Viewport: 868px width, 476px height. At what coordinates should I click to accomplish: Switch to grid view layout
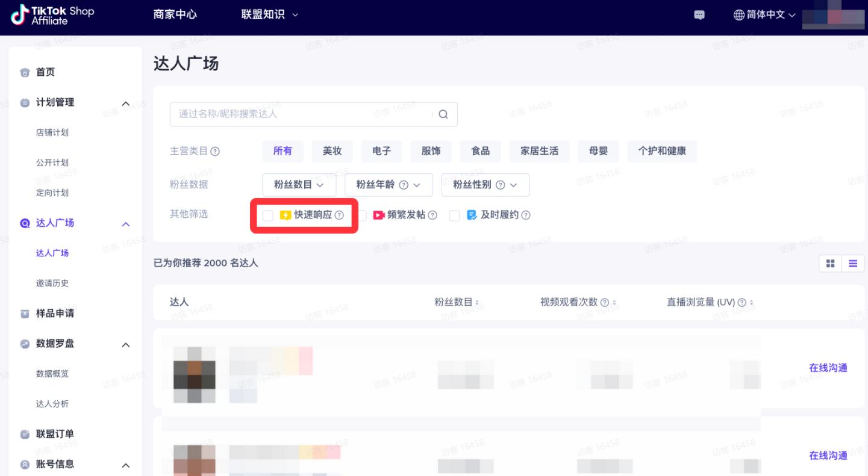coord(831,264)
